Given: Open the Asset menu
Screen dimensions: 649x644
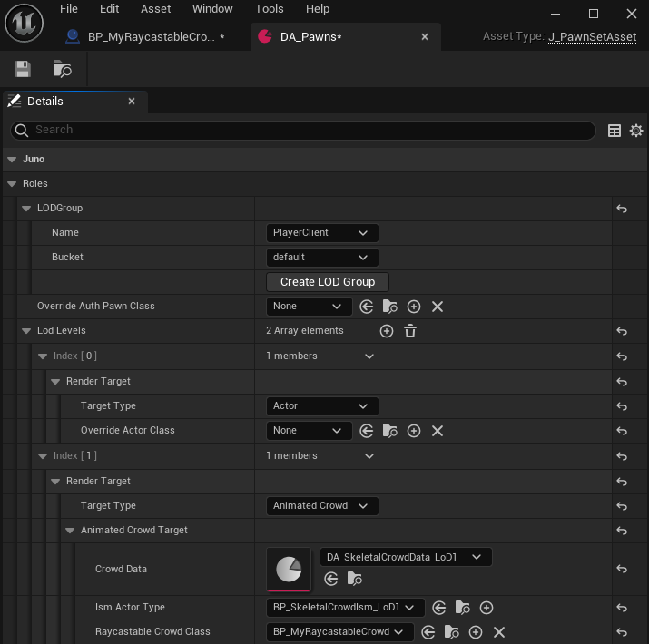Looking at the screenshot, I should pos(155,9).
